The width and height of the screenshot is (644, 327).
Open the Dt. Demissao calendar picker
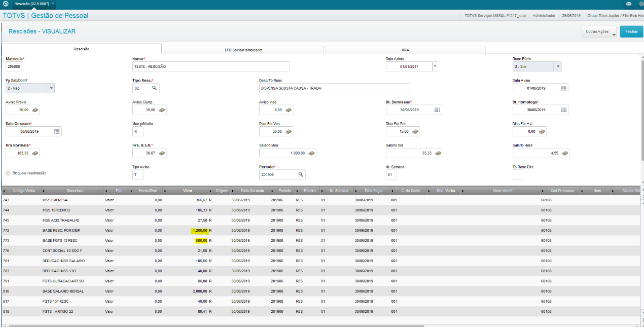[437, 110]
